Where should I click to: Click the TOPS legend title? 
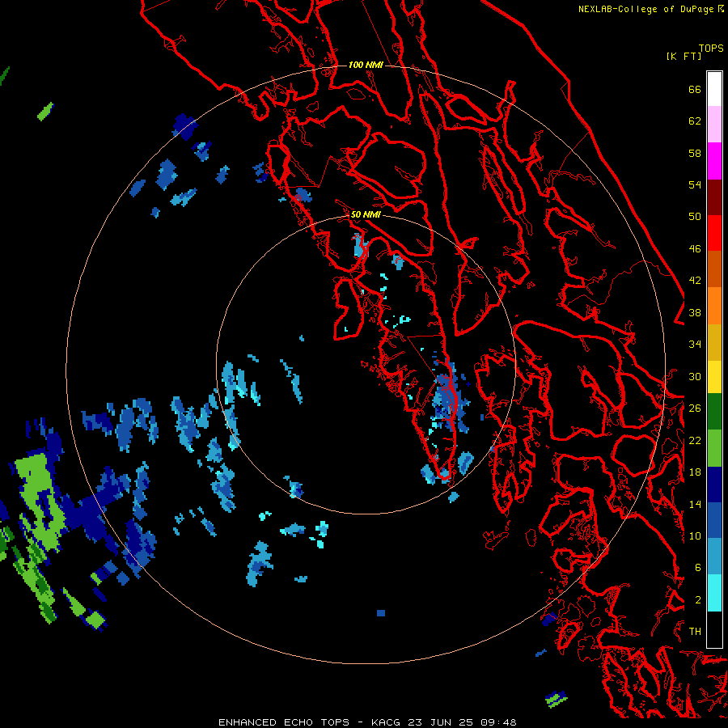711,48
